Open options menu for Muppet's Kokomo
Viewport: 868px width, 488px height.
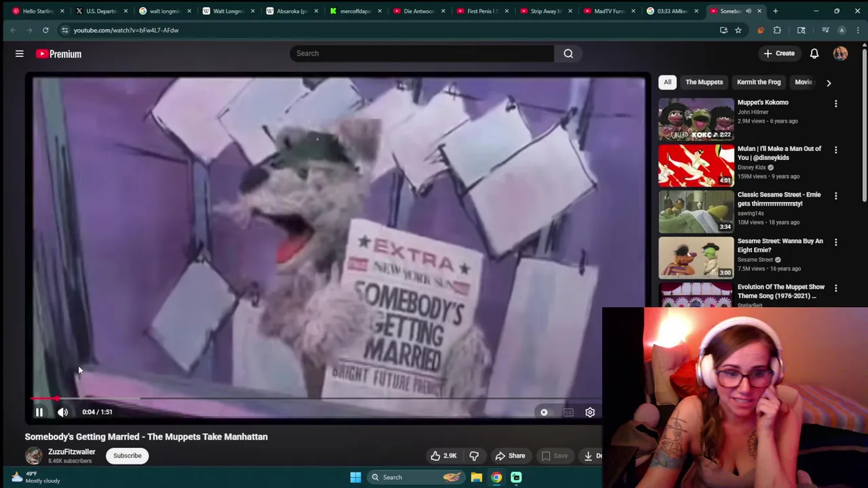point(835,104)
